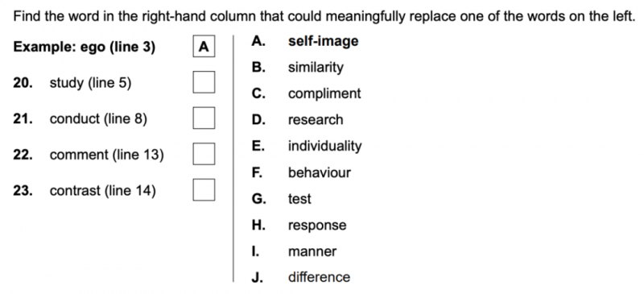Click the example answer box containing A
The height and width of the screenshot is (294, 644).
click(x=204, y=47)
